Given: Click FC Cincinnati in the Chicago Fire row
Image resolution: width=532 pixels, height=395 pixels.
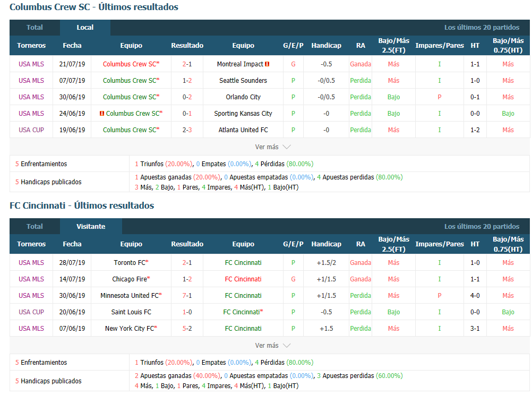Looking at the screenshot, I should tap(243, 279).
